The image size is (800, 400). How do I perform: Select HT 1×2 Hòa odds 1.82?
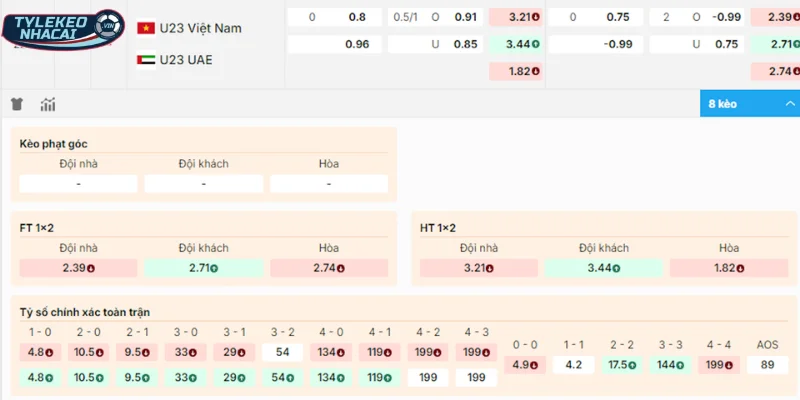[729, 268]
